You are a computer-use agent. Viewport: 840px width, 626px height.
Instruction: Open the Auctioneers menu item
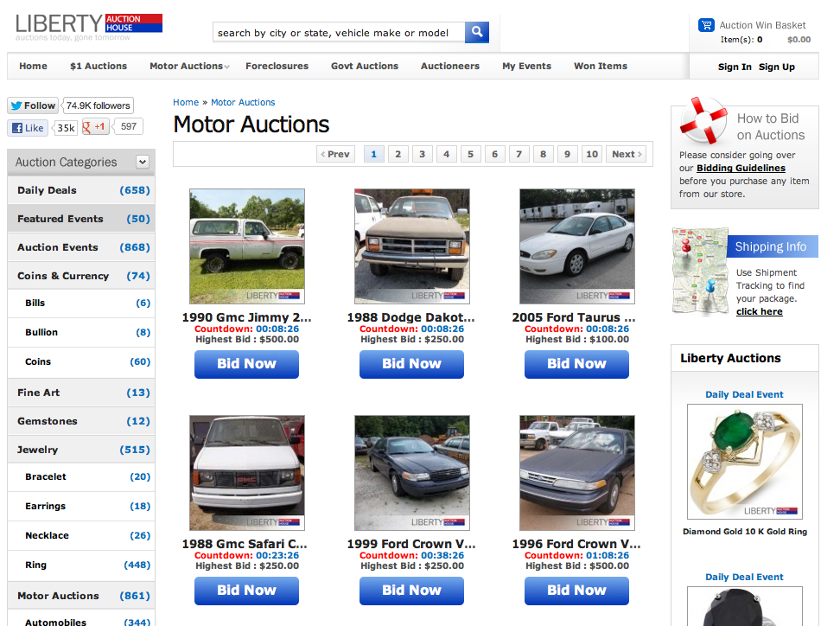[450, 66]
